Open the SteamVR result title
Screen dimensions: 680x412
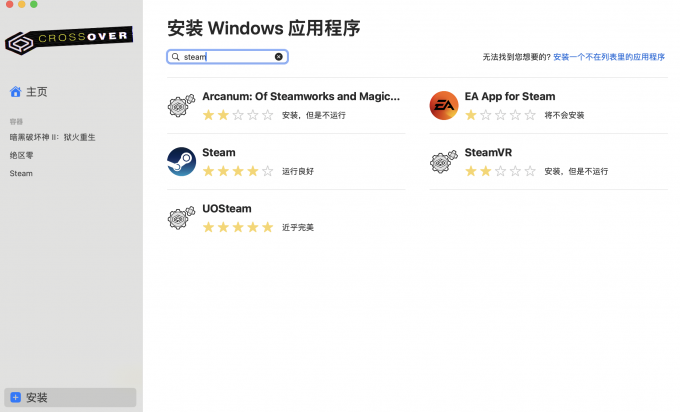pyautogui.click(x=488, y=153)
